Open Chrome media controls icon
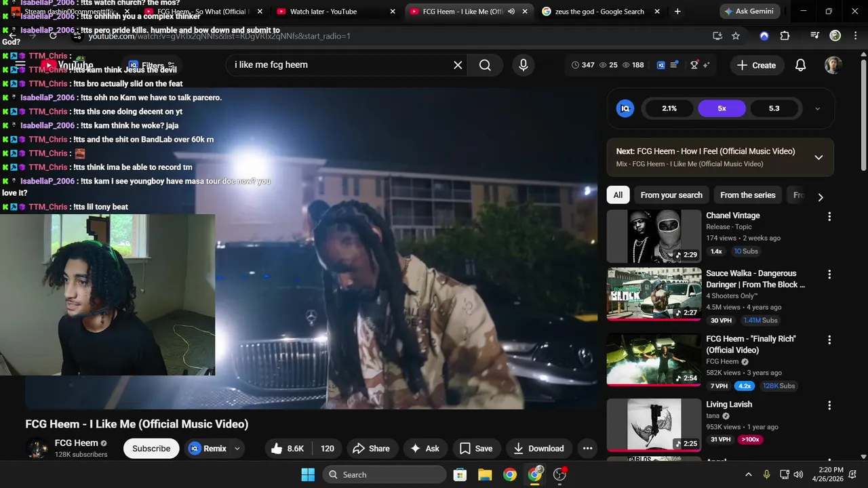 (x=815, y=36)
